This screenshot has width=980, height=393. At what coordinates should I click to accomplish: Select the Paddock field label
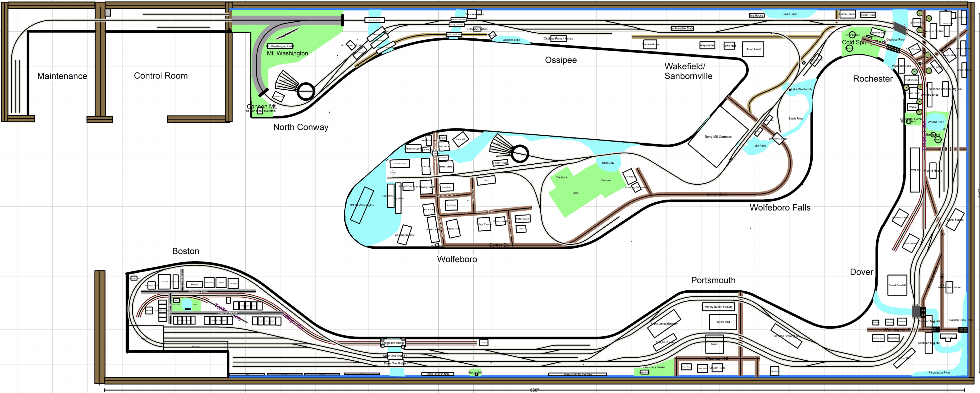click(x=562, y=177)
